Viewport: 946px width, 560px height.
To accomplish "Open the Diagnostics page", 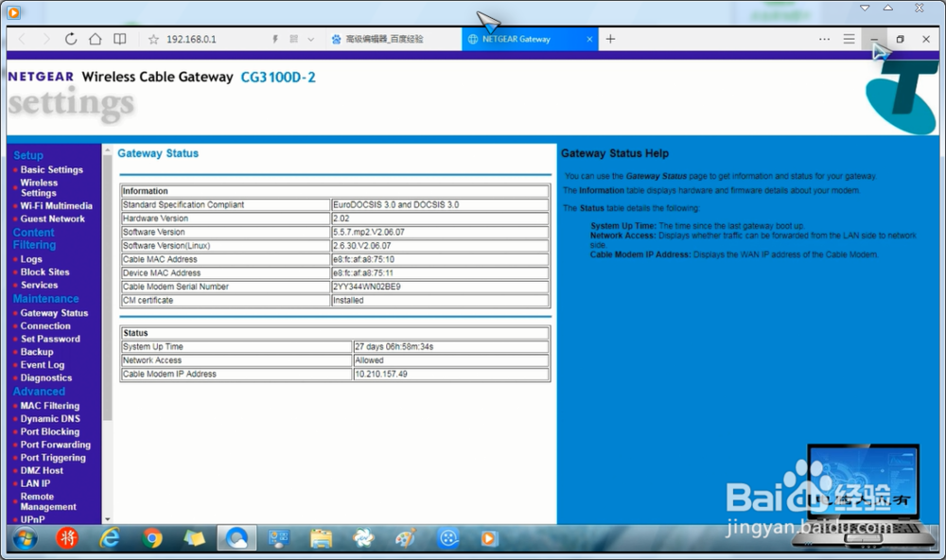I will [45, 377].
